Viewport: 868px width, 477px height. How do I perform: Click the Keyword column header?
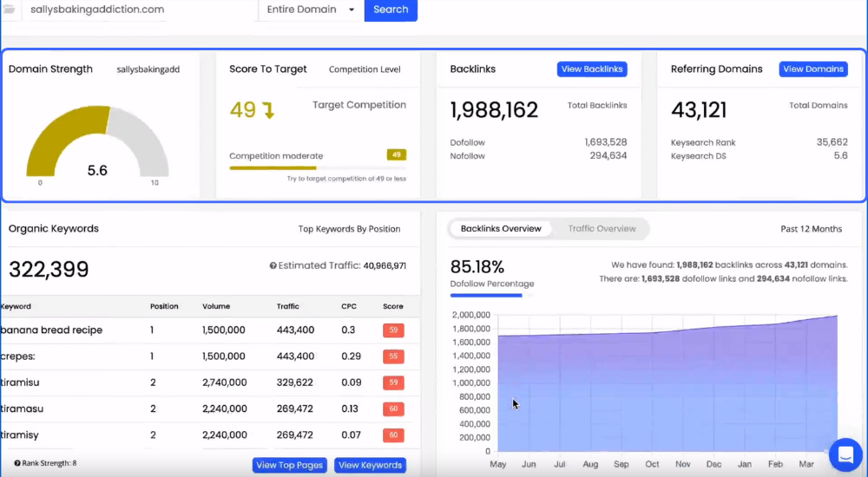point(16,306)
